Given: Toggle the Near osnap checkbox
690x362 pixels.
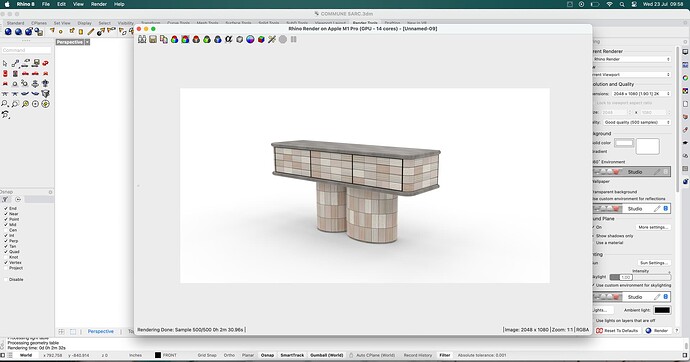Looking at the screenshot, I should coord(6,214).
